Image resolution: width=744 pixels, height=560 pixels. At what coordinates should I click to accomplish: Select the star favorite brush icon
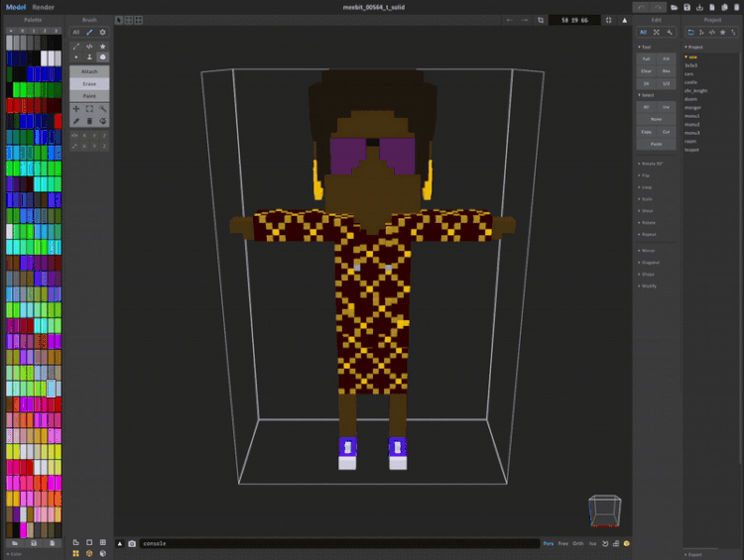click(102, 47)
